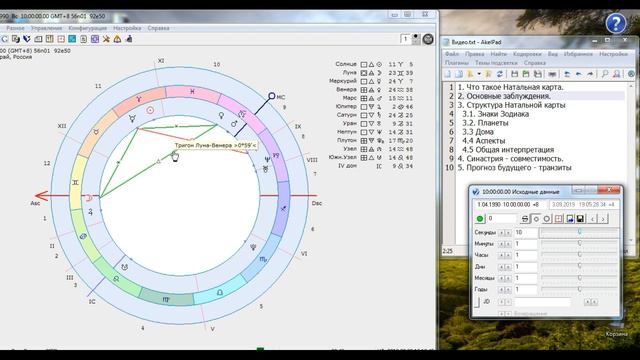Click AkelPad redo arrow icon
The height and width of the screenshot is (360, 640).
pos(590,74)
